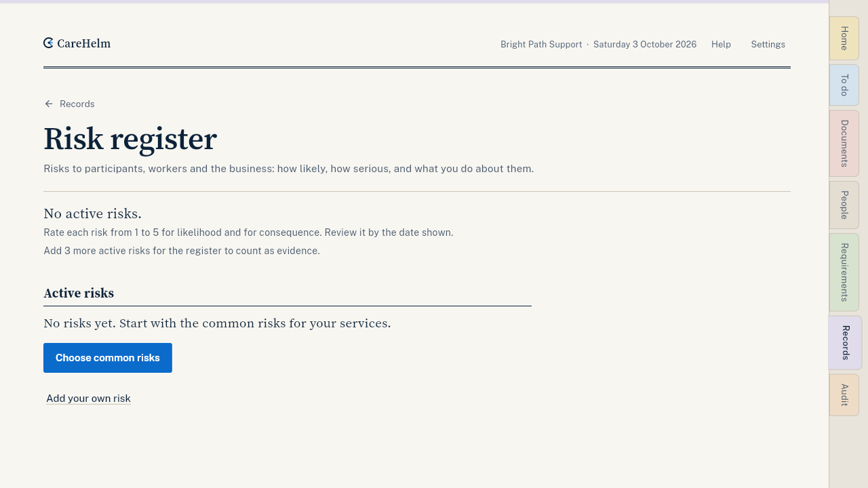Click the CareHelm logo icon
The image size is (868, 488).
click(x=48, y=43)
